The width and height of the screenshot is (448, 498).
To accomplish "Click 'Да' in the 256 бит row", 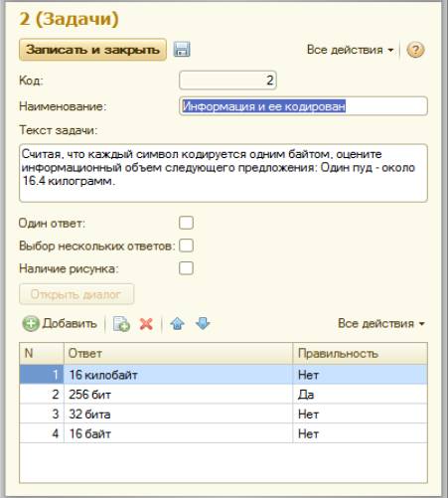I will click(306, 395).
